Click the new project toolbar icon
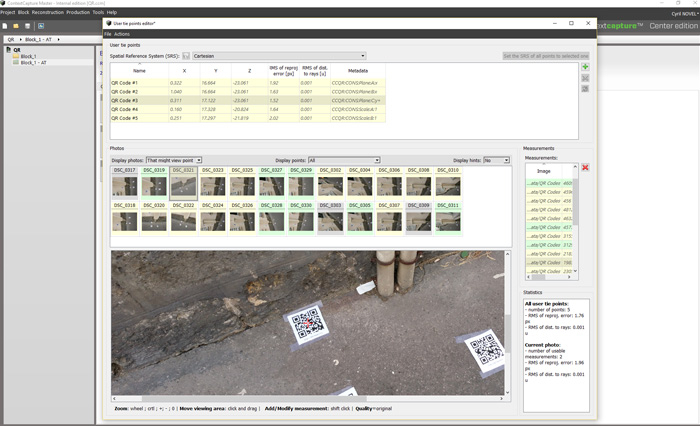 [x=5, y=25]
